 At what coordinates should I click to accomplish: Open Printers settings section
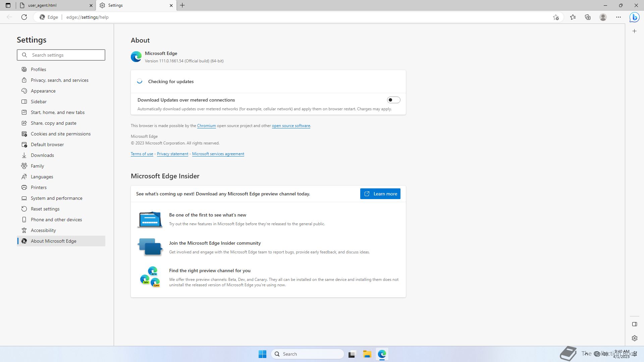(61, 187)
